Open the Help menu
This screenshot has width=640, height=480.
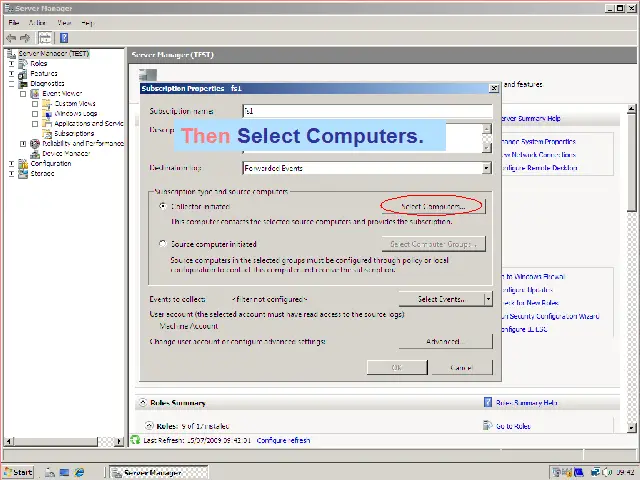click(87, 23)
